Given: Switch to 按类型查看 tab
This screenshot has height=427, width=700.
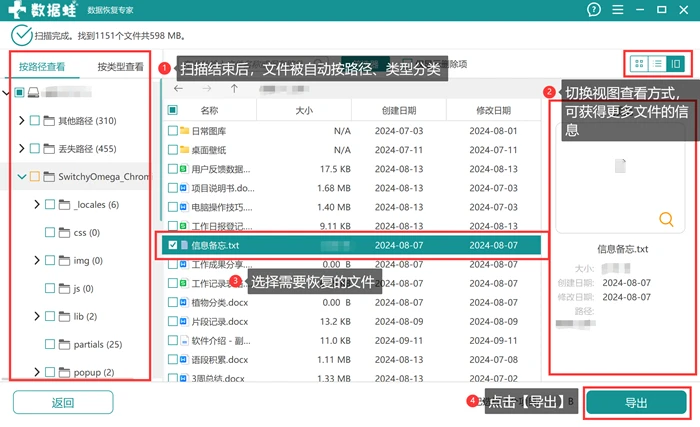Looking at the screenshot, I should [121, 67].
